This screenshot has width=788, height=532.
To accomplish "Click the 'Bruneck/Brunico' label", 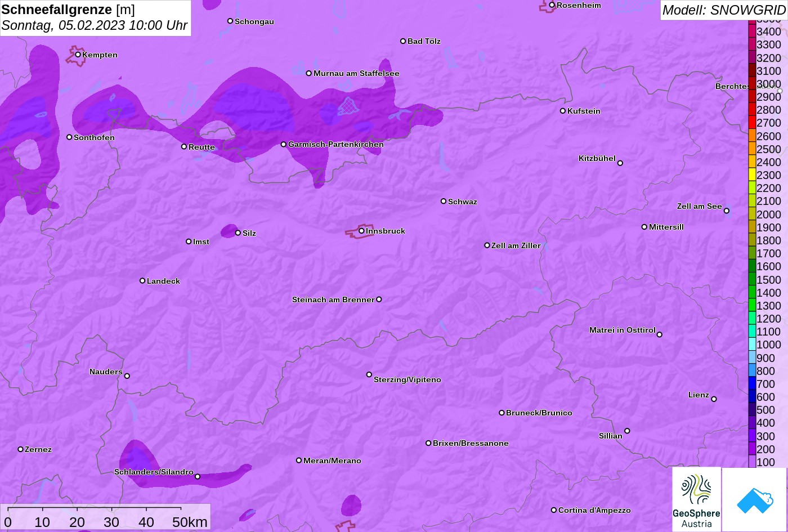I will 539,413.
